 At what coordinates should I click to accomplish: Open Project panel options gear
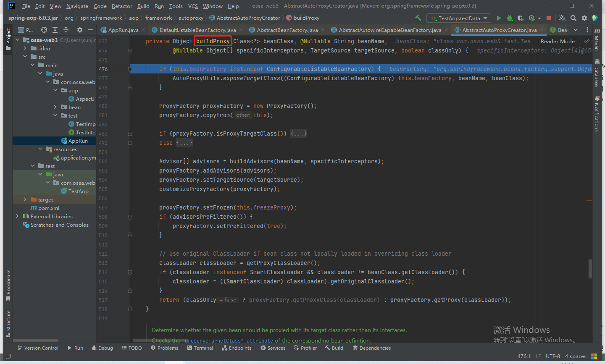80,30
